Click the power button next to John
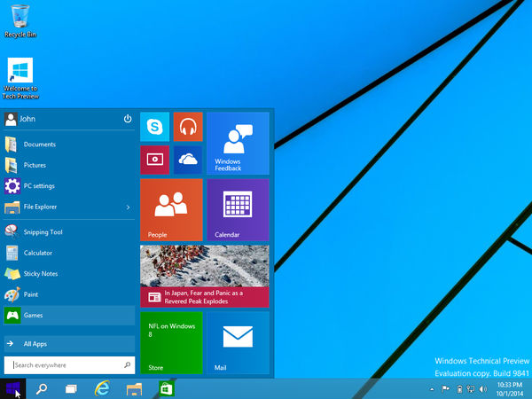This screenshot has width=532, height=399. 128,119
